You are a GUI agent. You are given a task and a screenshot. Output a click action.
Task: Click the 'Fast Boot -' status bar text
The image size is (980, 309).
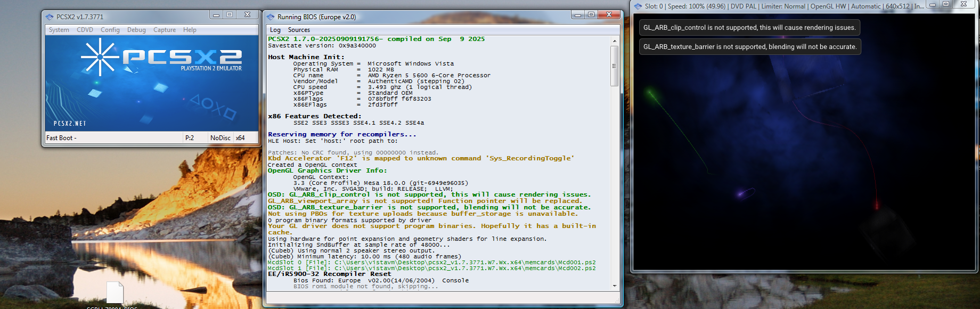(x=61, y=138)
